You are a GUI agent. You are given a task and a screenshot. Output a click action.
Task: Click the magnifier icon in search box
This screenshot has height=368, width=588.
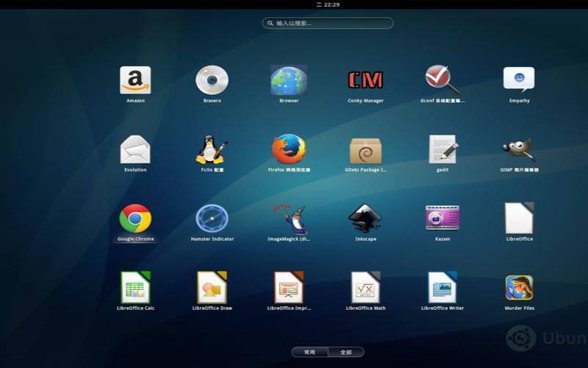point(270,24)
